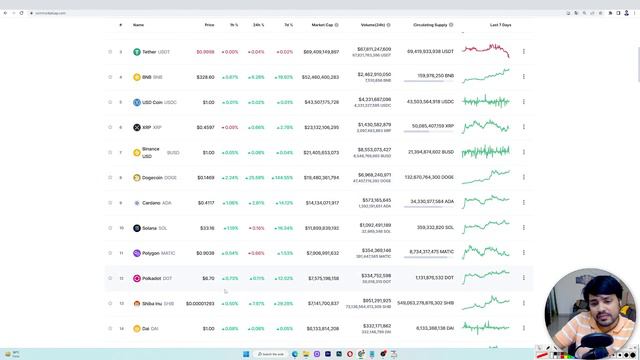
Task: Show the Market Cap info tooltip icon
Action: 337,25
